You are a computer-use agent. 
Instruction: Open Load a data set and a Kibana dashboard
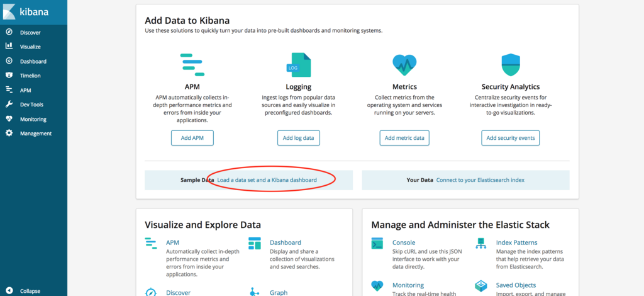tap(267, 180)
